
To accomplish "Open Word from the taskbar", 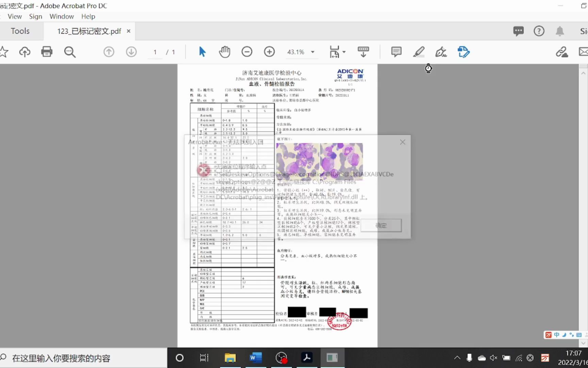I will coord(255,357).
